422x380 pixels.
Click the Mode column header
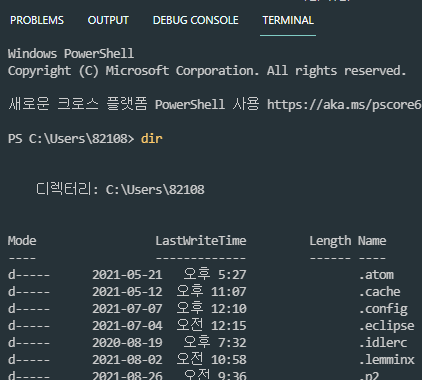click(22, 240)
